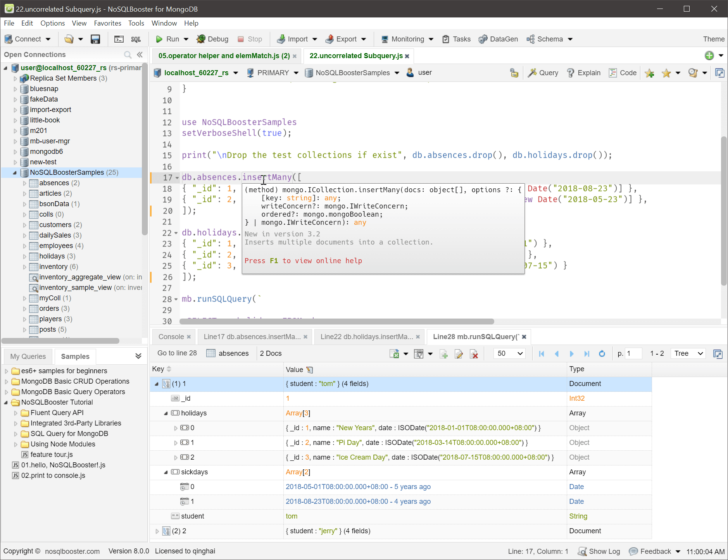Click the search icon in Open Connections
The image size is (728, 560).
[x=128, y=55]
